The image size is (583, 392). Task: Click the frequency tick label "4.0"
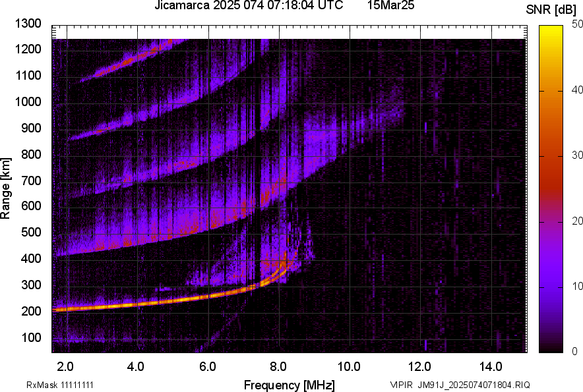click(x=136, y=367)
